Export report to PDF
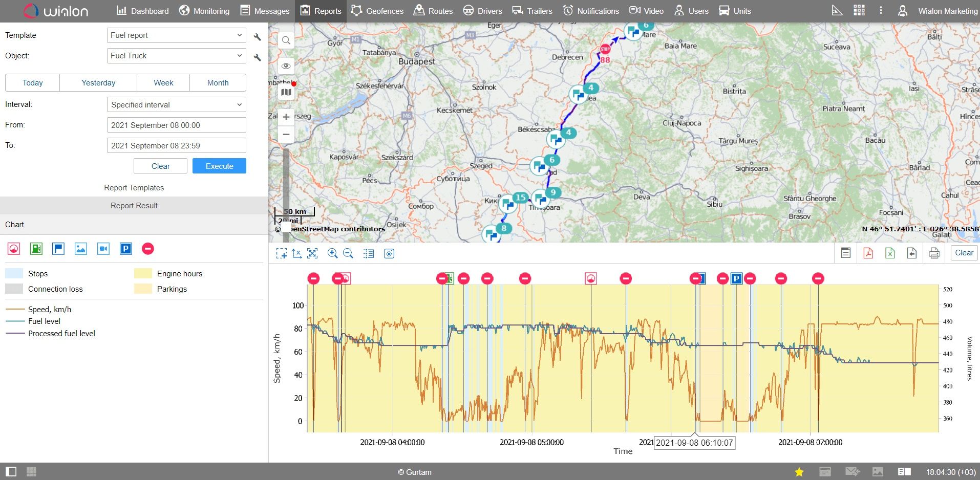980x480 pixels. point(868,253)
